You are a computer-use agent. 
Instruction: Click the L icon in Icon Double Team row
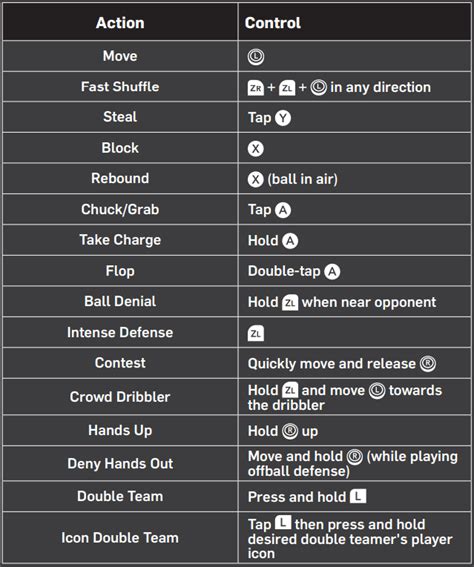click(283, 522)
